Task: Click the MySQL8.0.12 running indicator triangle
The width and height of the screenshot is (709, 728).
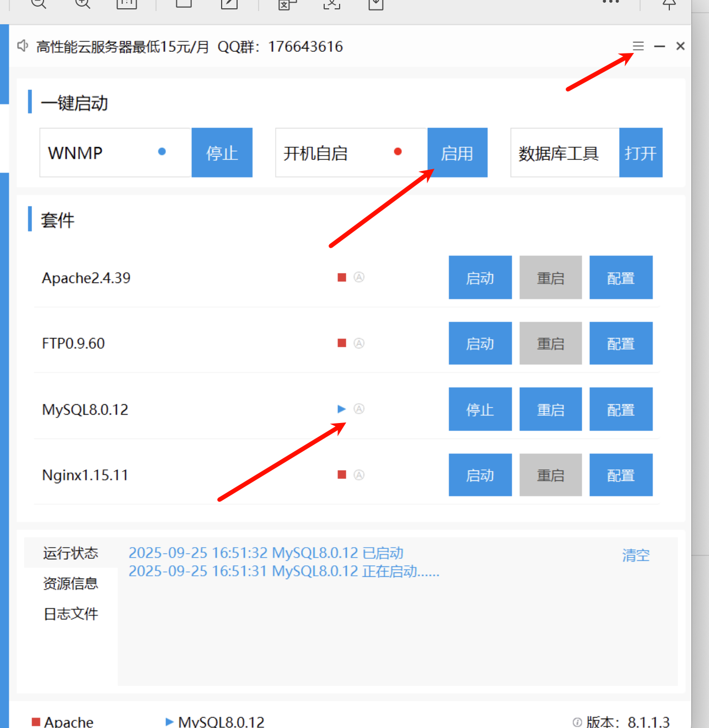Action: click(341, 409)
